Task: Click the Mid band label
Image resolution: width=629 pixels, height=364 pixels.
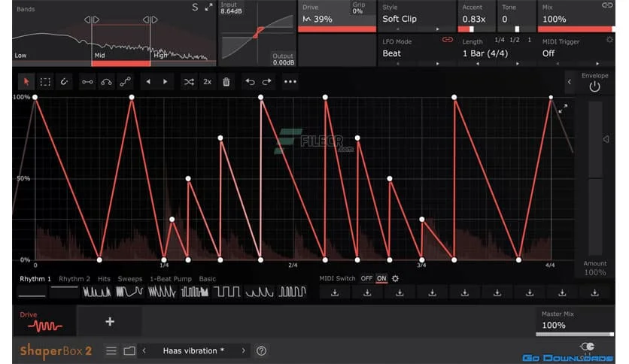Action: pos(99,55)
